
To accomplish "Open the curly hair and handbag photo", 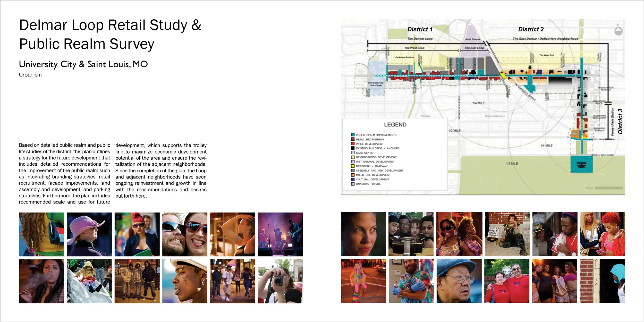I will [x=41, y=234].
